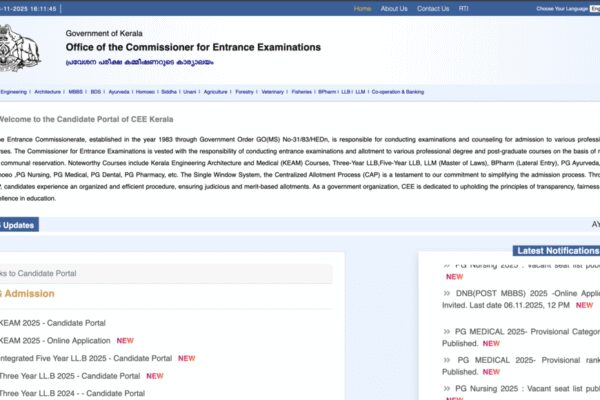The image size is (600, 400).
Task: Open the Siddha course link
Action: (x=169, y=92)
